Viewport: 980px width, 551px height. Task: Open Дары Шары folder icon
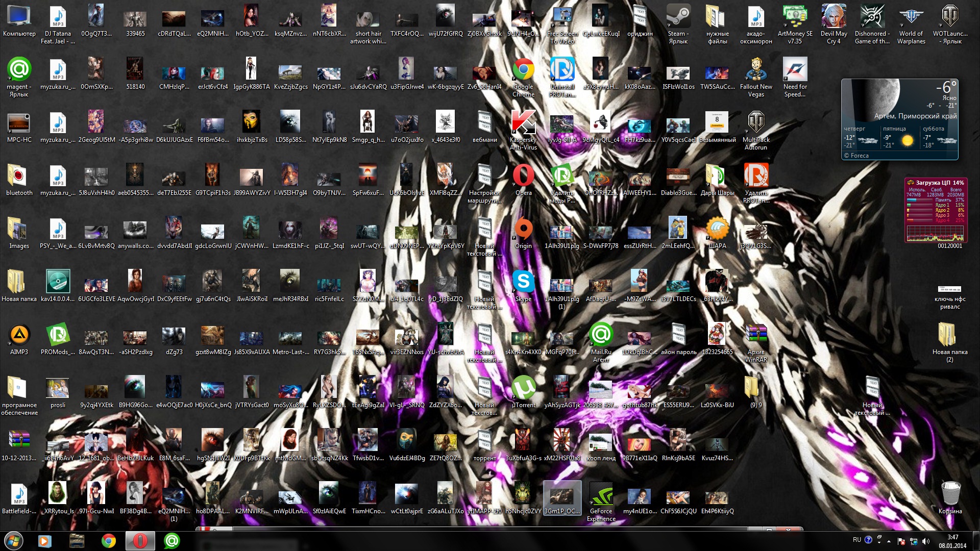(x=717, y=180)
